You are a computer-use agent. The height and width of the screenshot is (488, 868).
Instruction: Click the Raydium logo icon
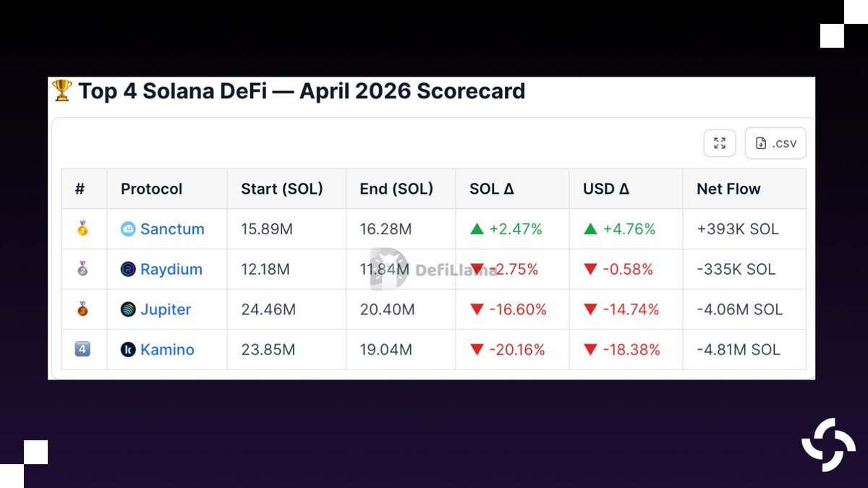click(x=128, y=270)
